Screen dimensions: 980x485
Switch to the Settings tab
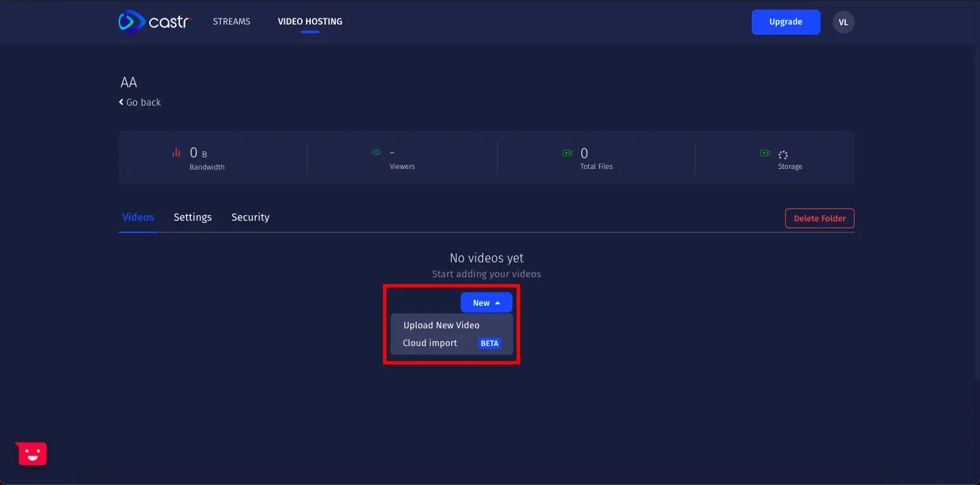[193, 217]
